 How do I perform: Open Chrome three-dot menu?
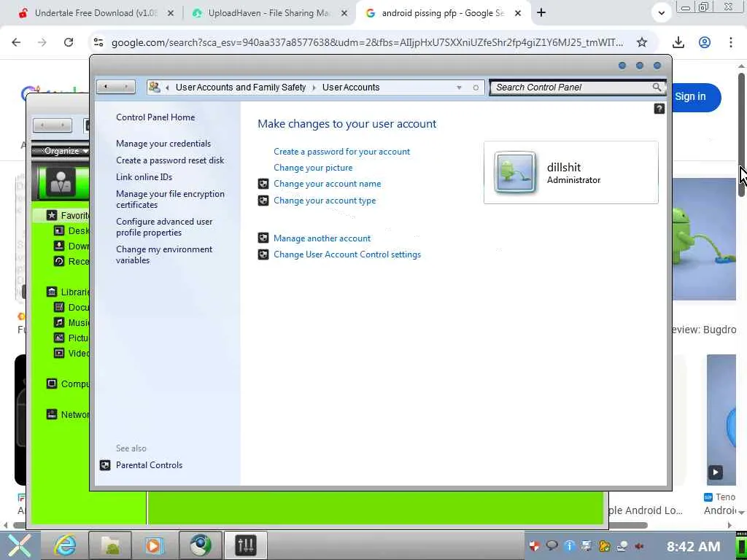tap(730, 42)
